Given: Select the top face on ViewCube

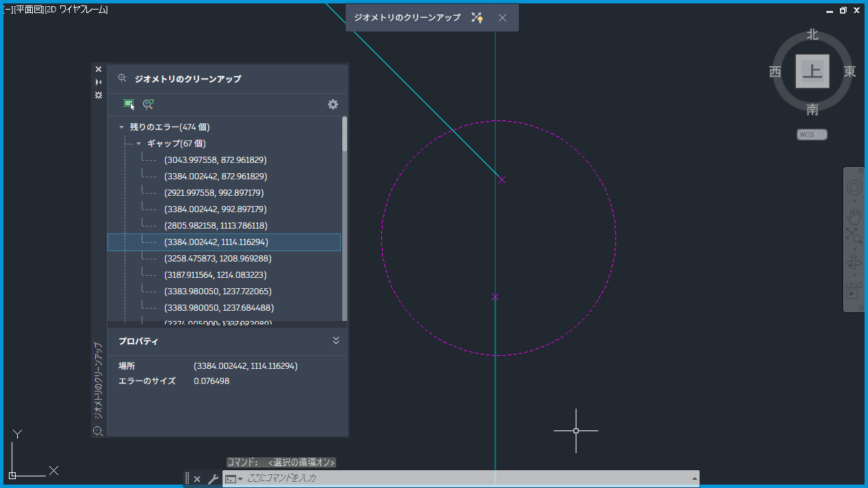Looking at the screenshot, I should pyautogui.click(x=813, y=71).
